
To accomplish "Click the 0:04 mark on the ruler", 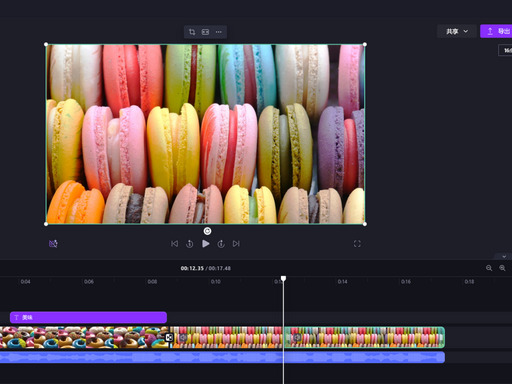I will pos(25,282).
